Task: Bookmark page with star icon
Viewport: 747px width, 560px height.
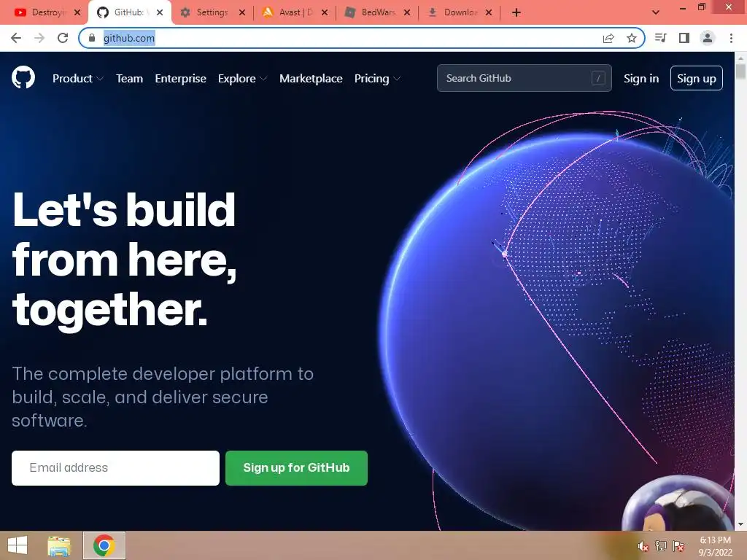Action: coord(632,38)
